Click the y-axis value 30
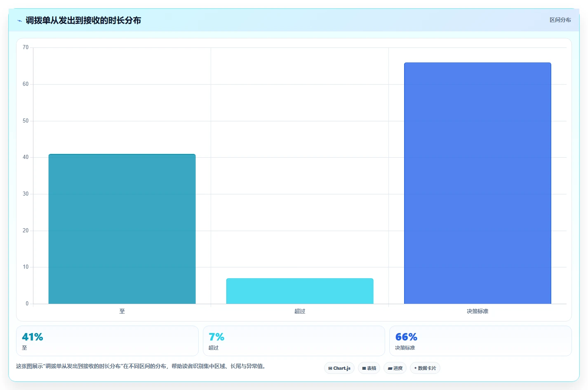 26,194
